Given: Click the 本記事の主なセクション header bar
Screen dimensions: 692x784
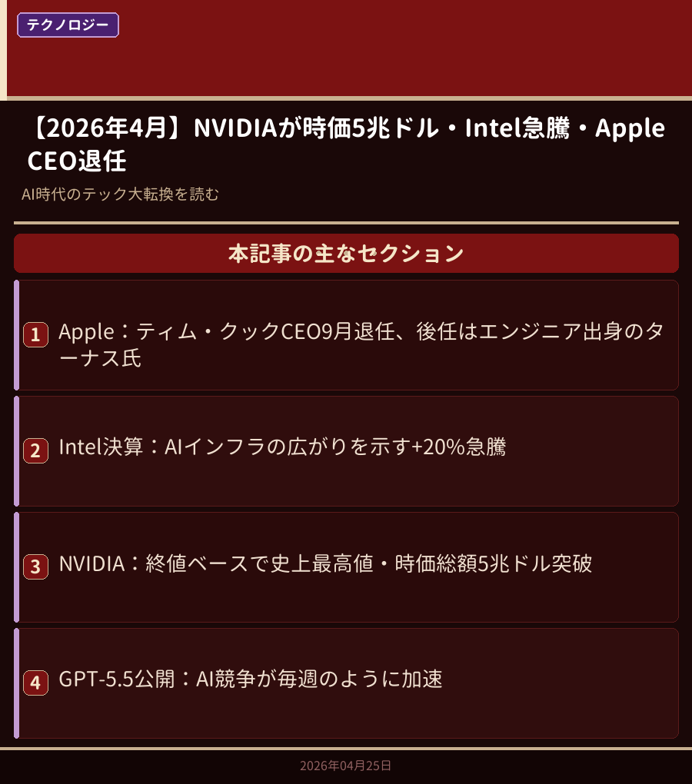Looking at the screenshot, I should click(346, 253).
